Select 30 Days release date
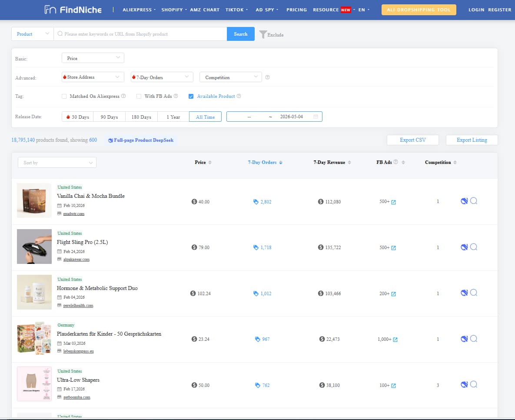 (77, 117)
